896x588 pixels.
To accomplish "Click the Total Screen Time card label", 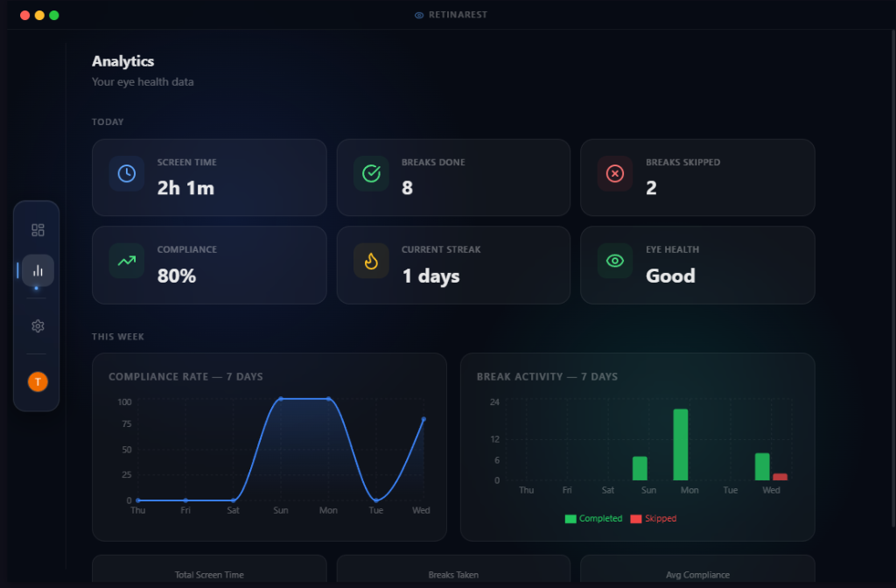I will click(x=209, y=575).
